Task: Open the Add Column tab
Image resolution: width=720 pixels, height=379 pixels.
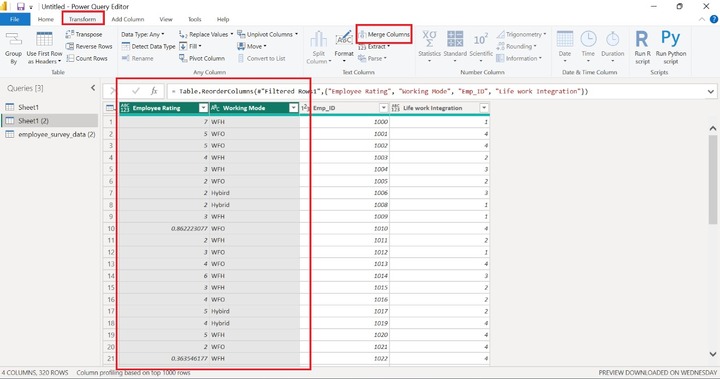Action: (128, 19)
